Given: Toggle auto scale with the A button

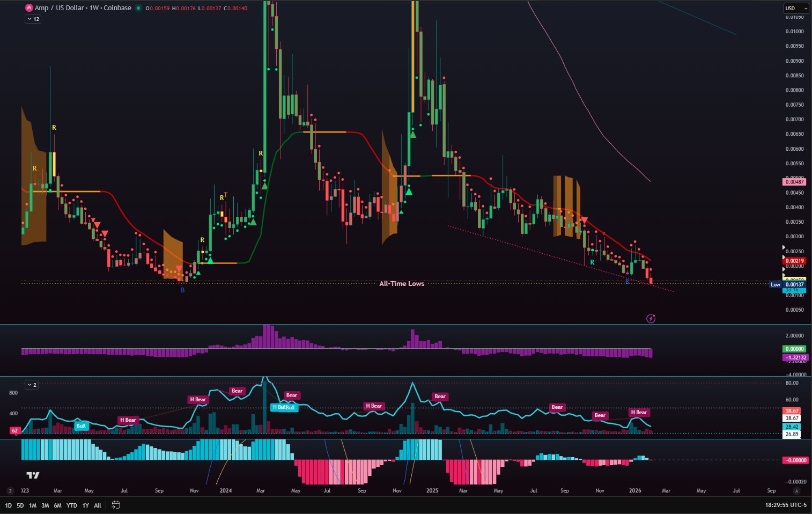Looking at the screenshot, I should [796, 491].
